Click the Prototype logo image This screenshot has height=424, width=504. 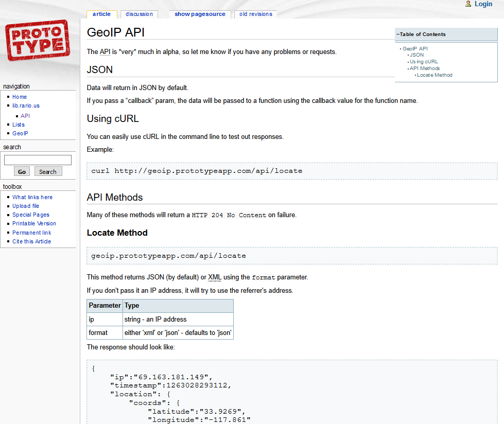coord(38,40)
